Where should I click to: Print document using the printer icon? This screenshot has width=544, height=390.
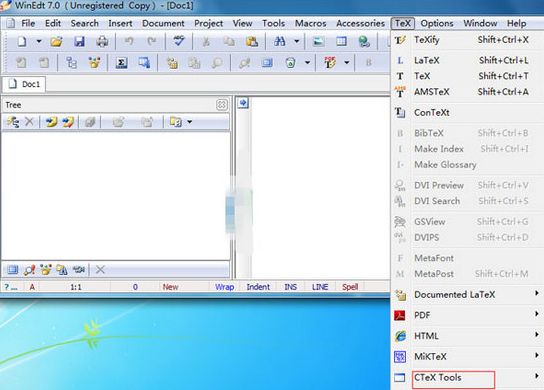pyautogui.click(x=102, y=42)
